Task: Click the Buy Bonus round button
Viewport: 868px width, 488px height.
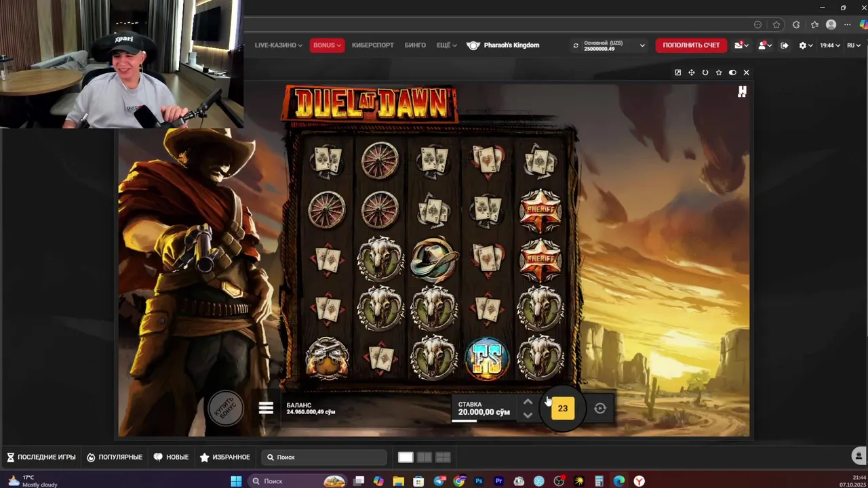Action: point(225,409)
